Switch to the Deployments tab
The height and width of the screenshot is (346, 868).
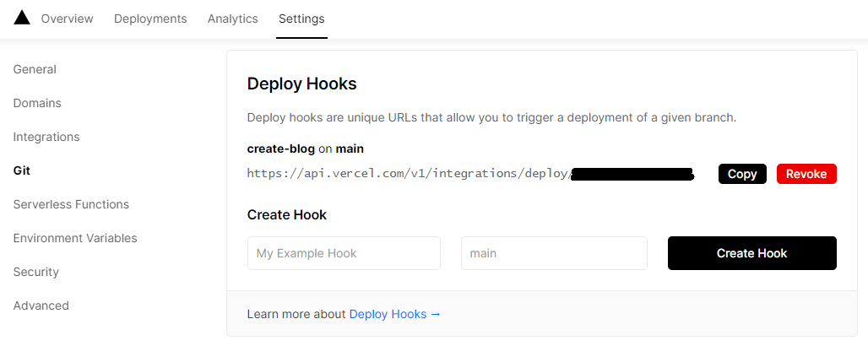point(150,19)
